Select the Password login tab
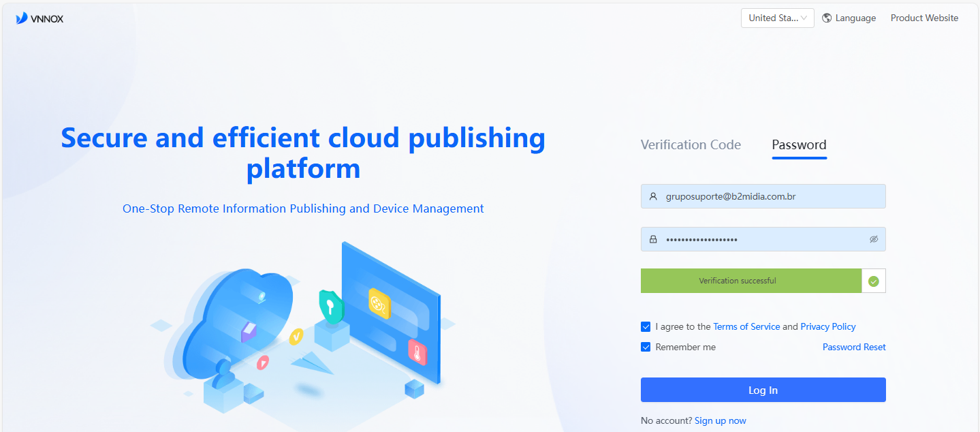980x432 pixels. click(x=799, y=144)
